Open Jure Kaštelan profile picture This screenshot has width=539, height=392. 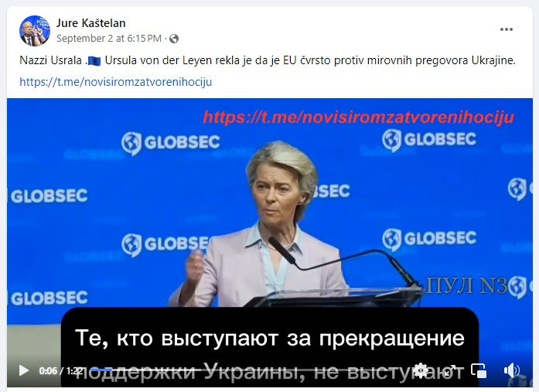[34, 31]
